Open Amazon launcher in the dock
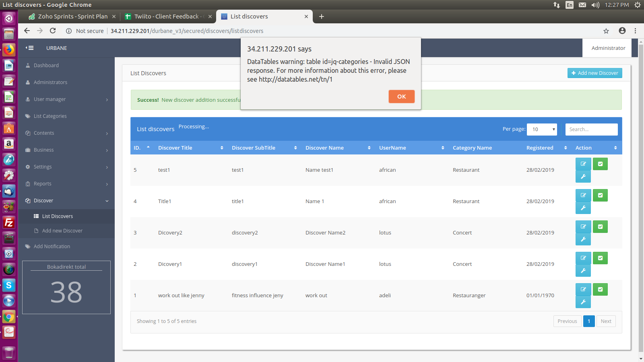Viewport: 644px width, 362px height. click(9, 144)
